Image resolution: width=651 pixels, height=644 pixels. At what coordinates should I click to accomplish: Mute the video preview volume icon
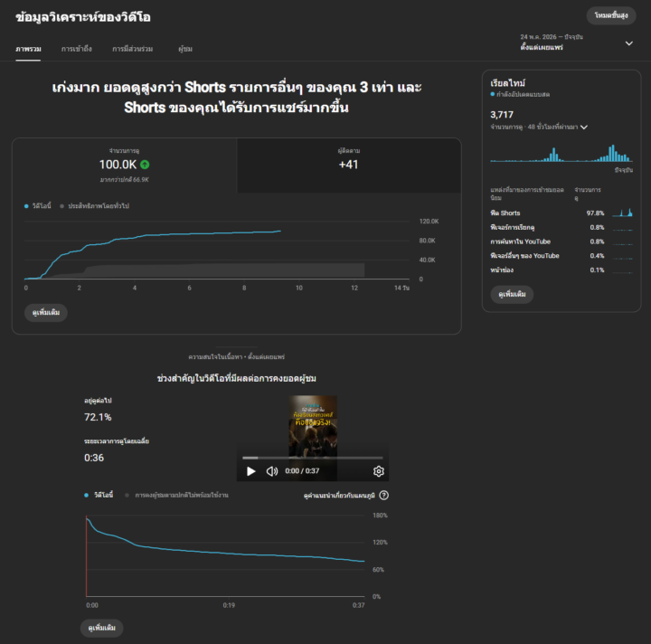pos(272,471)
